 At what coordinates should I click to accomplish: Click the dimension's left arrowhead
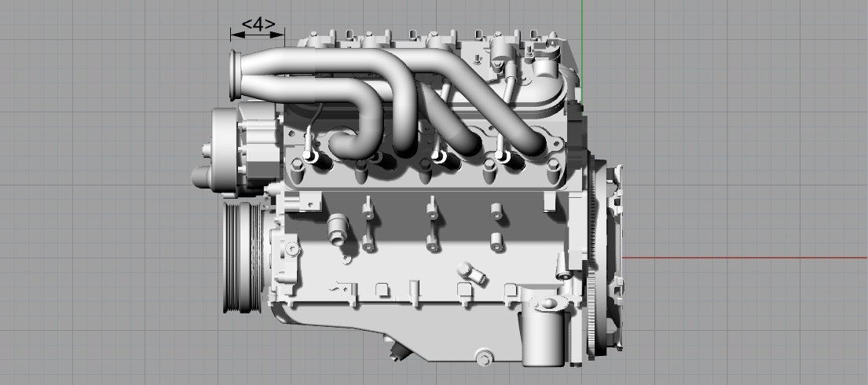237,35
